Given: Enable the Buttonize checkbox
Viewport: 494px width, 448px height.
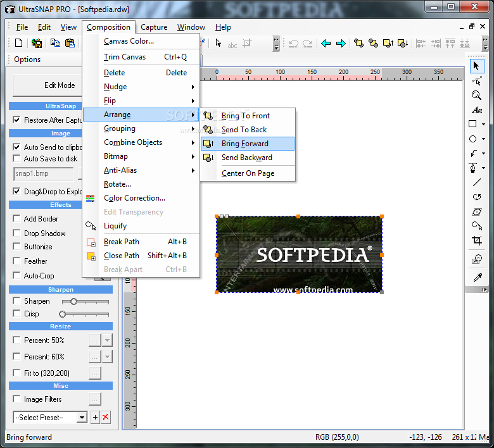Looking at the screenshot, I should click(x=16, y=247).
